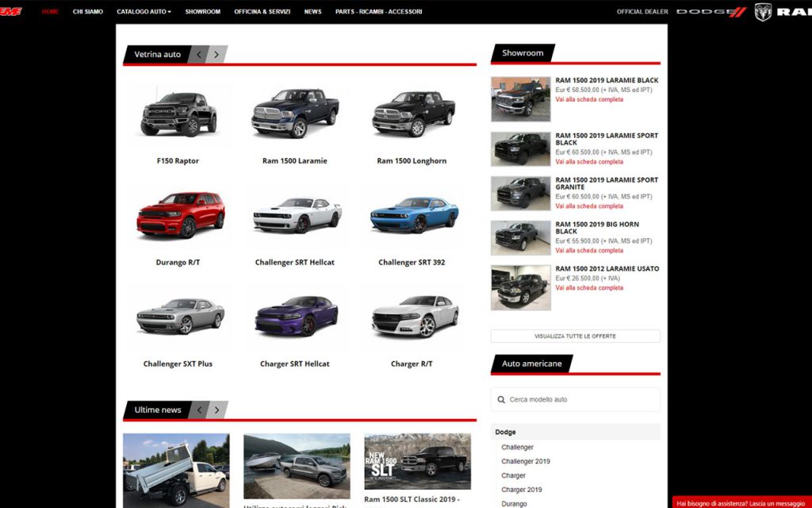The image size is (812, 508).
Task: Select the Challenger SXT Plus car image
Action: pyautogui.click(x=180, y=316)
